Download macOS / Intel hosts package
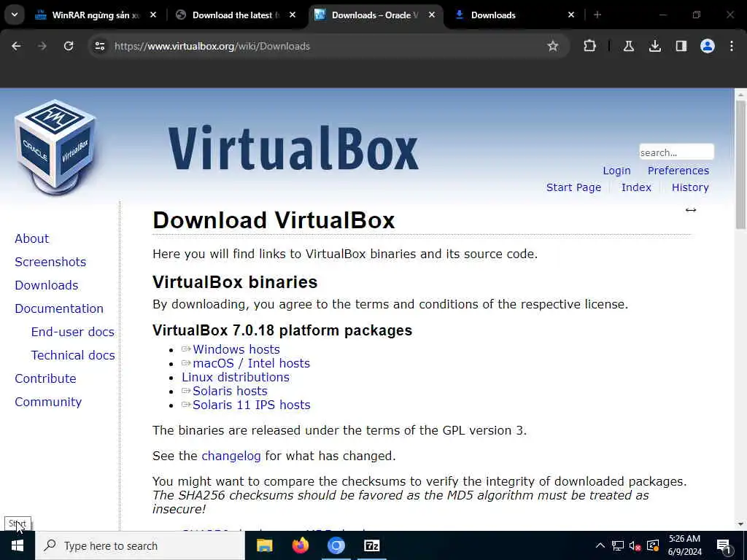The height and width of the screenshot is (560, 747). [x=251, y=363]
